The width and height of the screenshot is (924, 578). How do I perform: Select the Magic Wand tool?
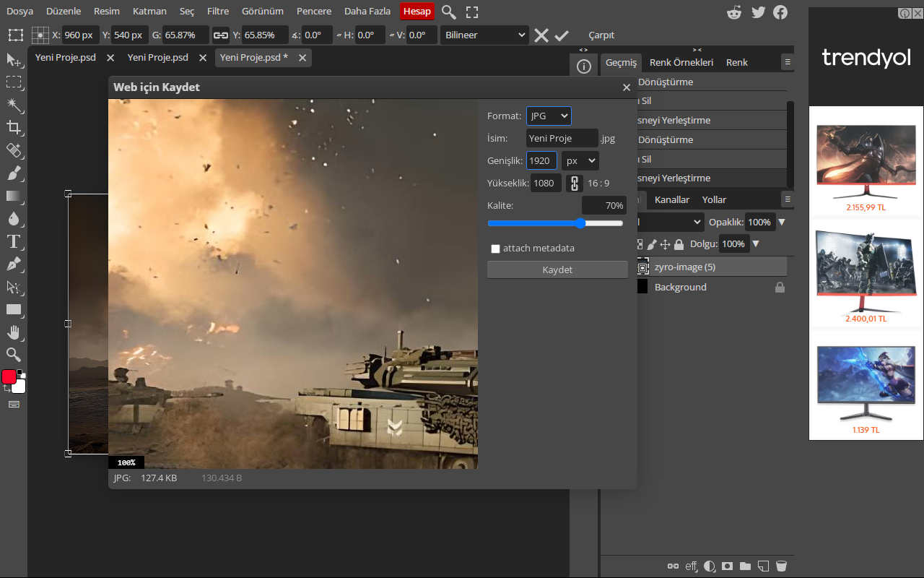[x=14, y=105]
